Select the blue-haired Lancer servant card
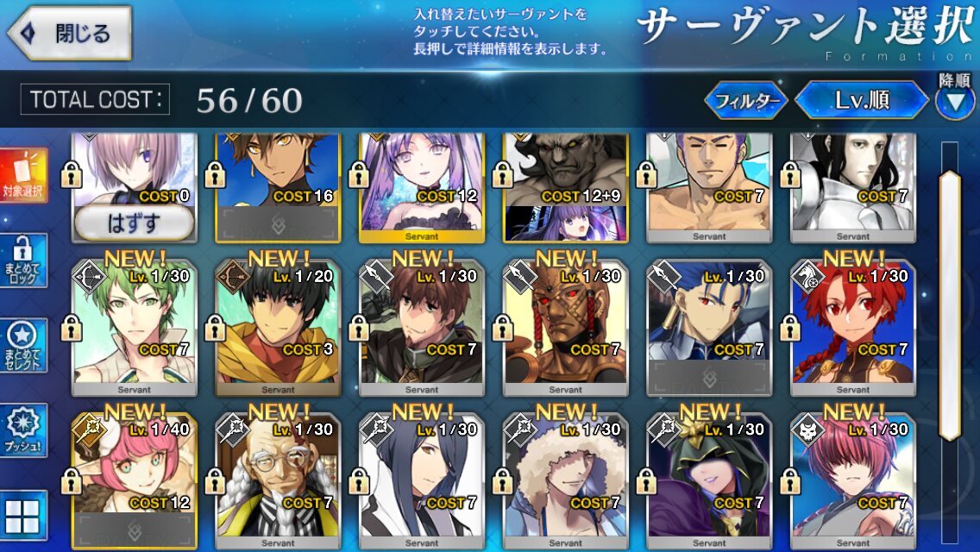 [709, 329]
